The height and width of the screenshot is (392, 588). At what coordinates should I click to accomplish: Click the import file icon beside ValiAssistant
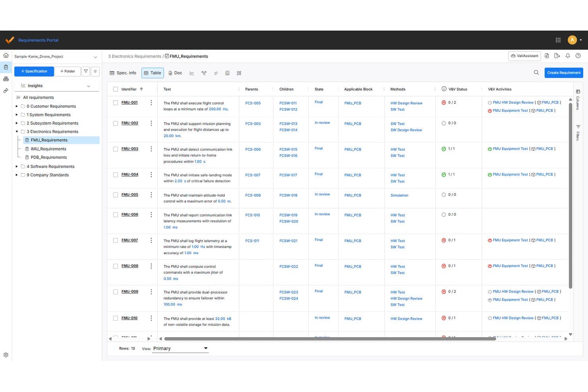tap(547, 56)
